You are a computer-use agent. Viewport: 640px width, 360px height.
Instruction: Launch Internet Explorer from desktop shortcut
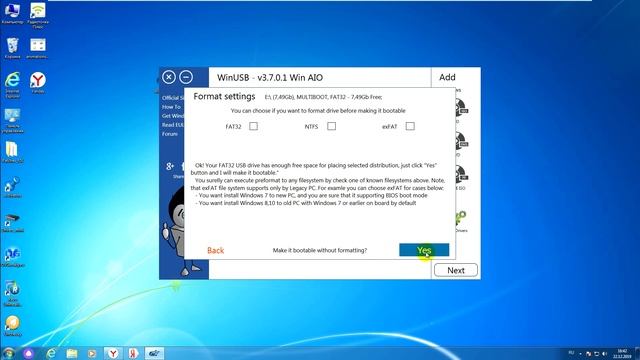tap(13, 85)
